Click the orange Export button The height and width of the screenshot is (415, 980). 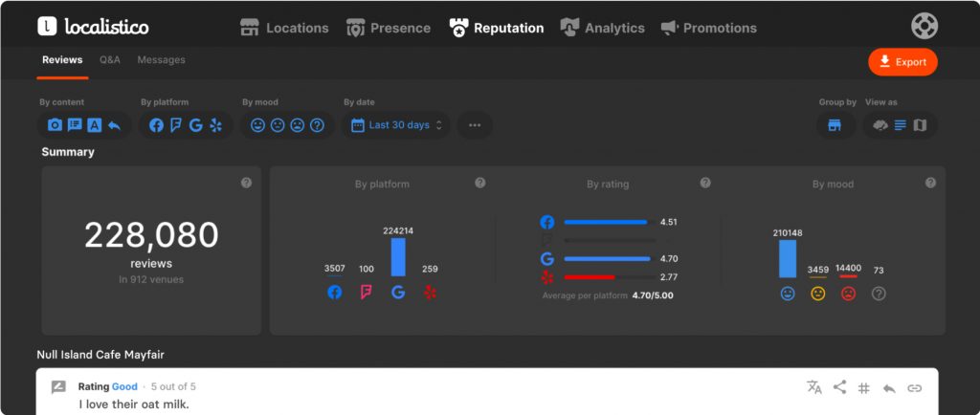coord(902,62)
